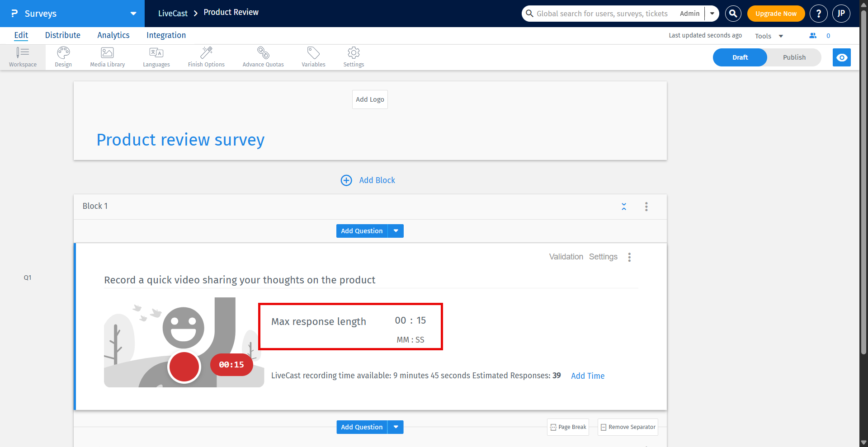This screenshot has height=447, width=868.
Task: Switch to the Analytics tab
Action: point(113,35)
